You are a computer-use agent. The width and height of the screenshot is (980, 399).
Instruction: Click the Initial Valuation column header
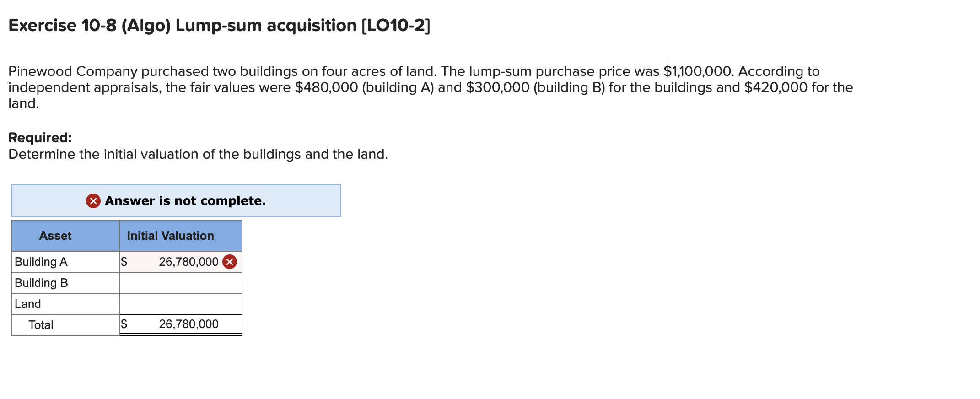pos(170,236)
